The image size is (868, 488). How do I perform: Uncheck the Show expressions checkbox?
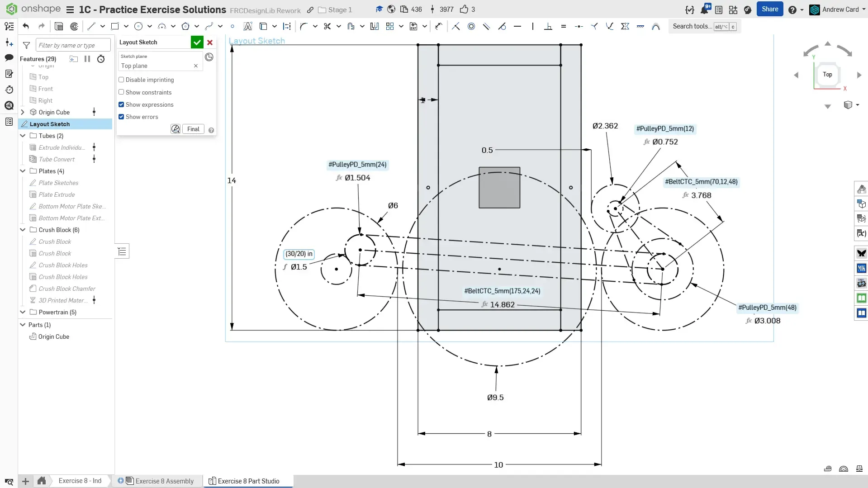pos(121,104)
